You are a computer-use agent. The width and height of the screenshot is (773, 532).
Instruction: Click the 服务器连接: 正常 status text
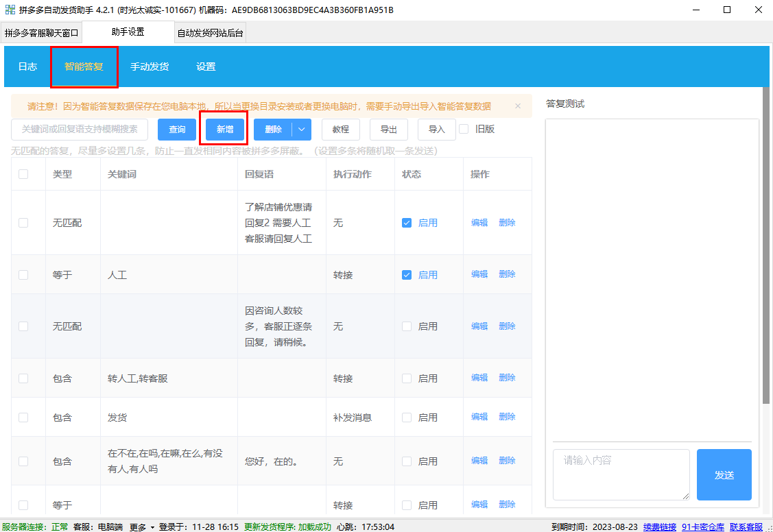pyautogui.click(x=35, y=527)
